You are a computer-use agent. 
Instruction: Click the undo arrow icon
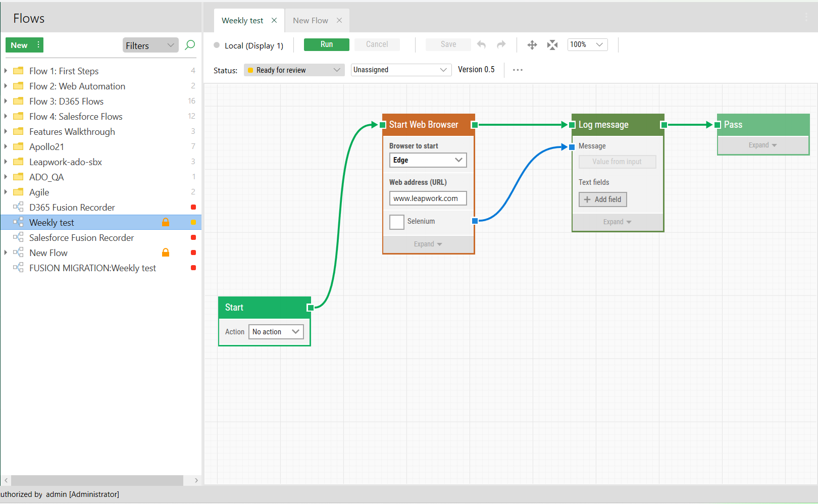[481, 44]
